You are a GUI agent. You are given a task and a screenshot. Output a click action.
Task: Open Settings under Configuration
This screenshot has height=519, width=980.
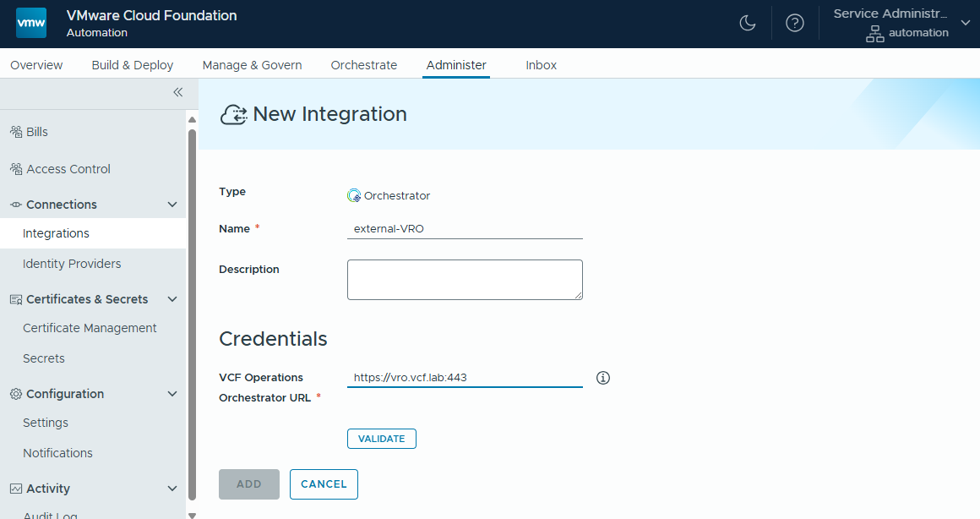click(x=46, y=423)
